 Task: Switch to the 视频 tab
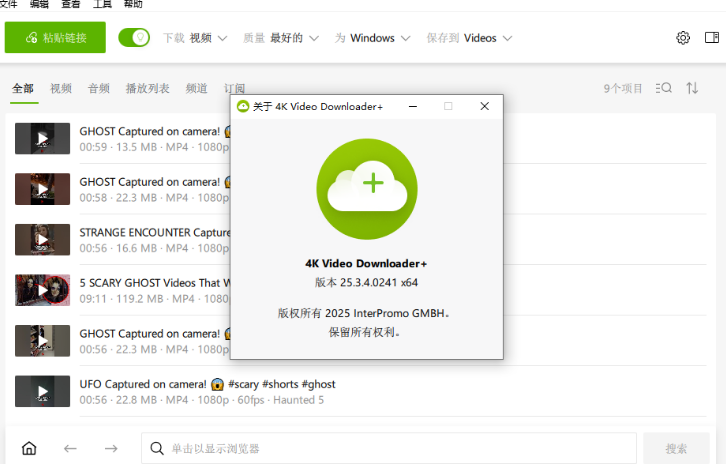[x=61, y=88]
